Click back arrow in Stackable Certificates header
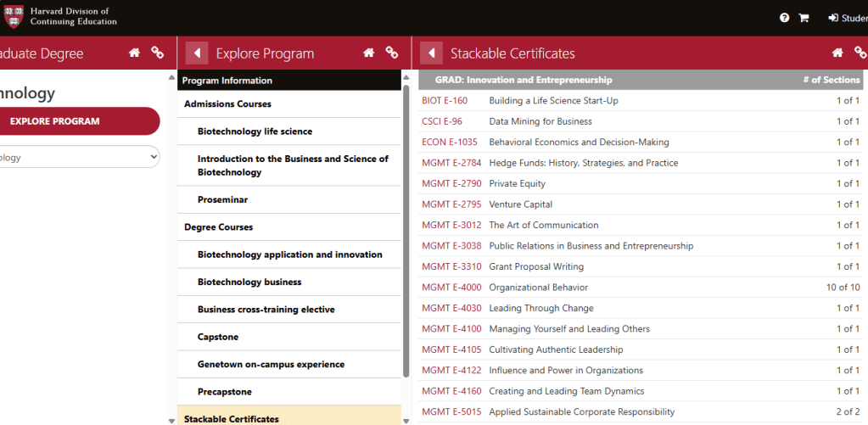The width and height of the screenshot is (868, 425). pyautogui.click(x=431, y=53)
